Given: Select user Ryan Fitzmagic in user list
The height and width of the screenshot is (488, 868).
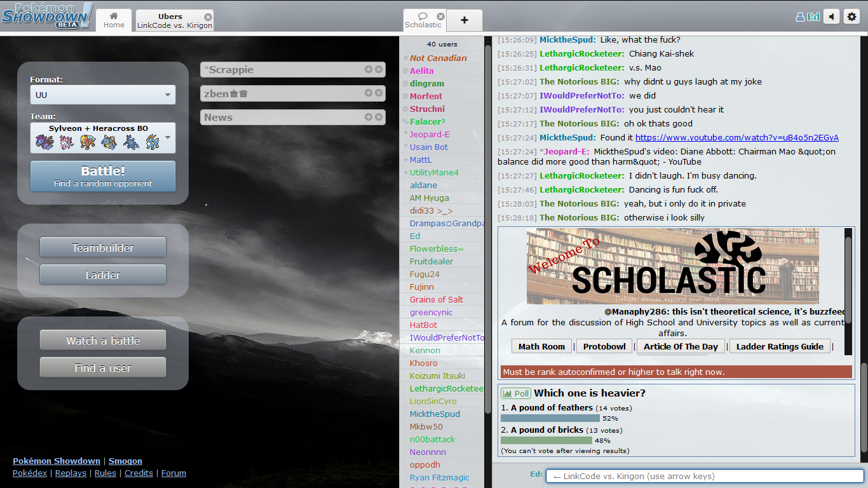Looking at the screenshot, I should (x=442, y=477).
